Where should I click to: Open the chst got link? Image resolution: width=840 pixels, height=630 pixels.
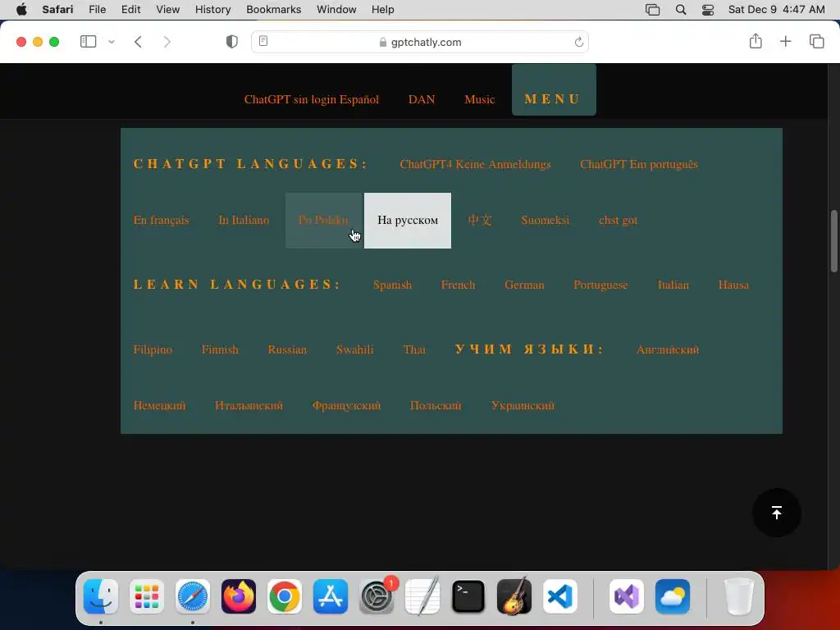click(619, 220)
